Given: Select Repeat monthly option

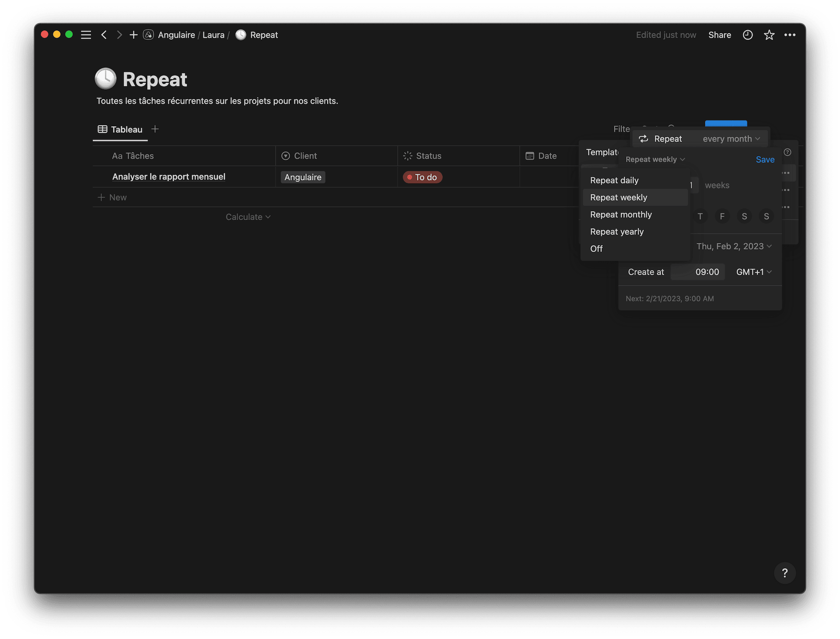Looking at the screenshot, I should tap(621, 214).
